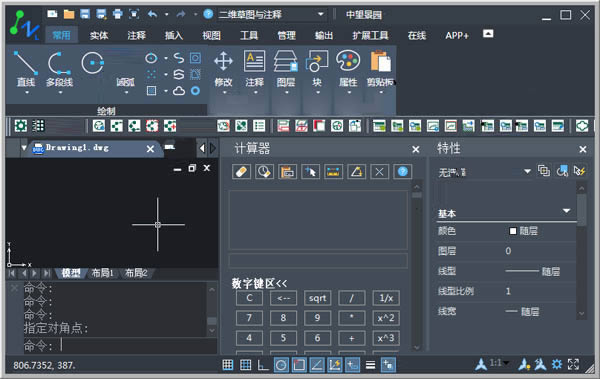Toggle Ortho mode L-shaped icon

(263, 365)
